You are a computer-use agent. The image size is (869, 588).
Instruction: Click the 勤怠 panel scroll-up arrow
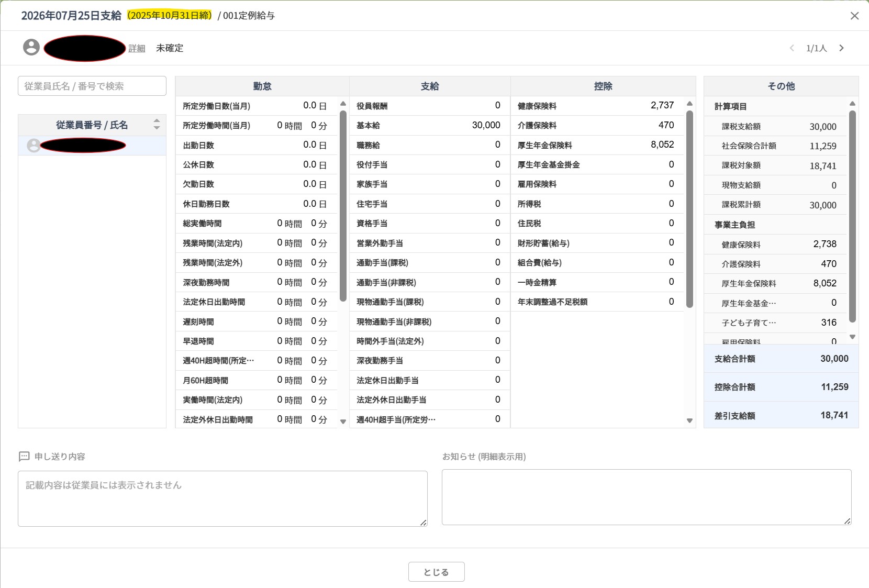343,104
